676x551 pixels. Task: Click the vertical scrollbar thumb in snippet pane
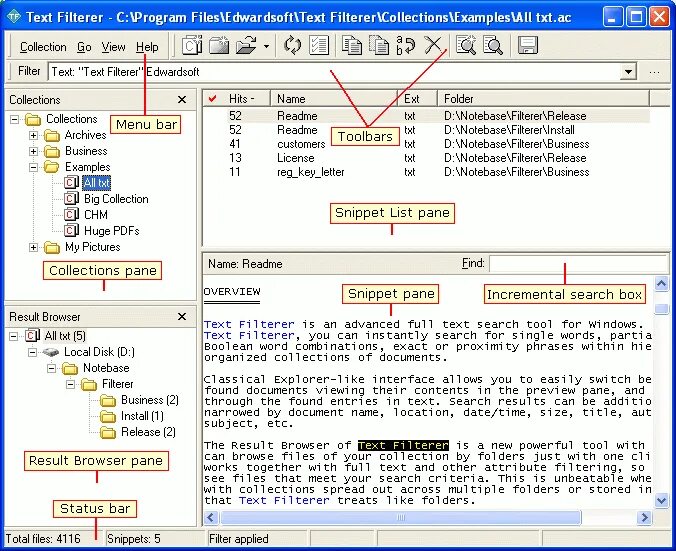661,309
